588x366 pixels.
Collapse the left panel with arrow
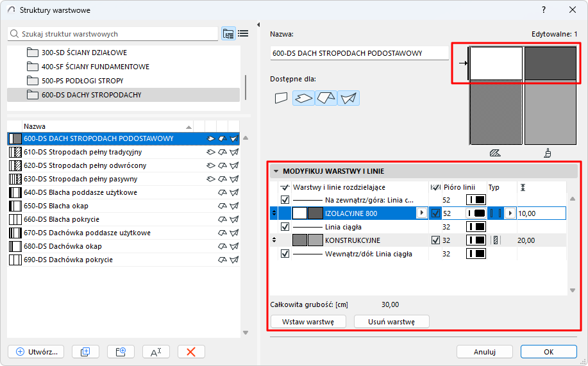[x=258, y=25]
